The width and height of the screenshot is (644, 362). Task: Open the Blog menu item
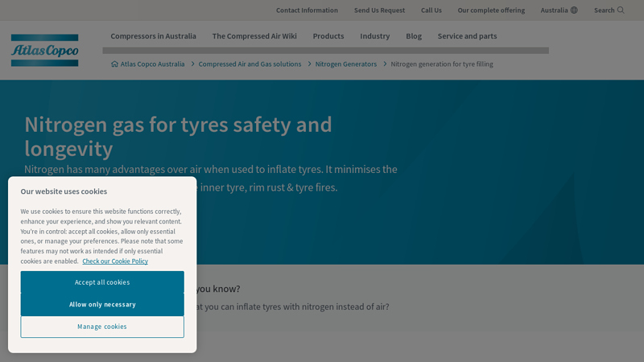(x=414, y=36)
